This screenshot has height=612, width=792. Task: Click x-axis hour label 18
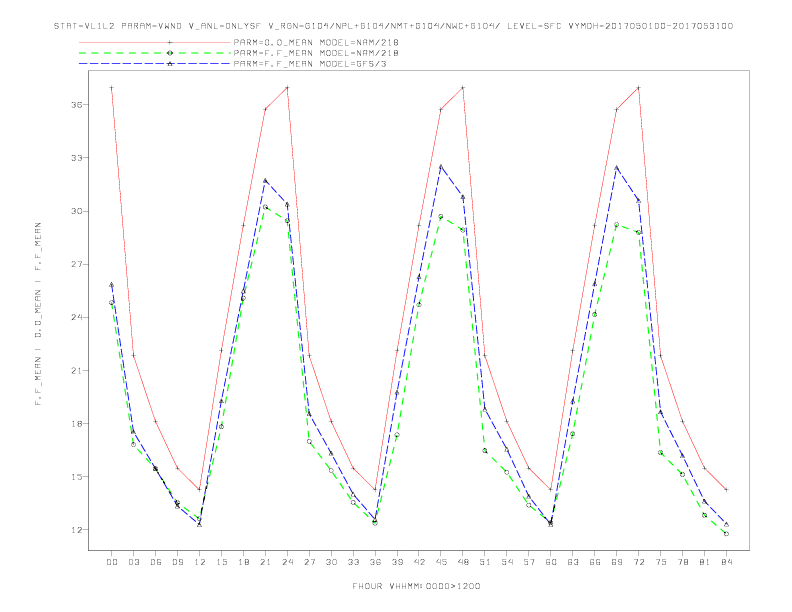click(243, 562)
